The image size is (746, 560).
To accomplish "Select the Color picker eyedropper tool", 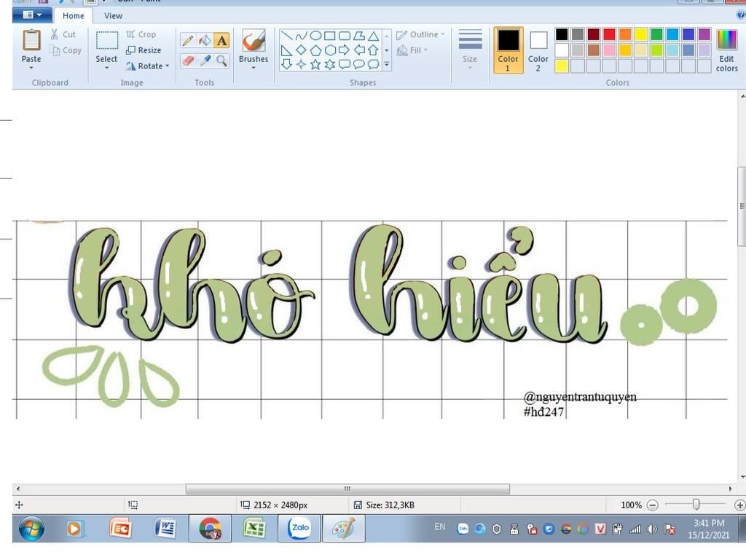I will point(205,60).
